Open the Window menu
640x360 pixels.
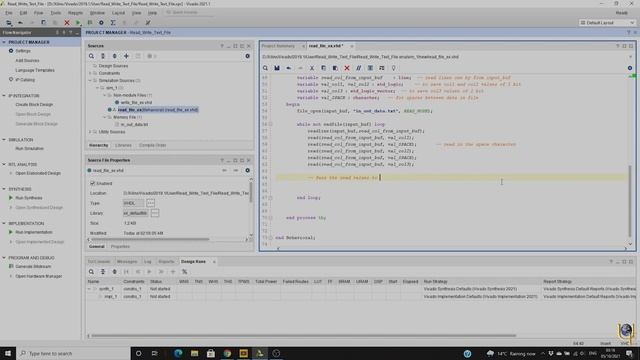97,13
